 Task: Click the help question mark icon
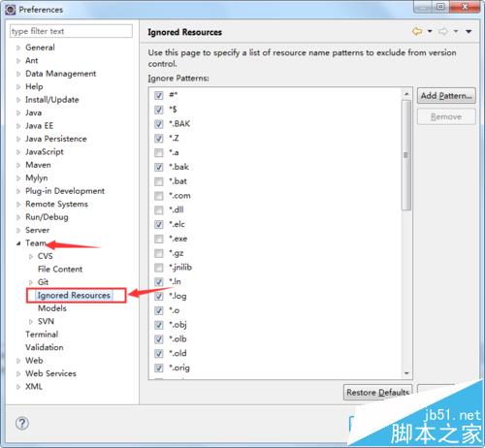coord(22,423)
